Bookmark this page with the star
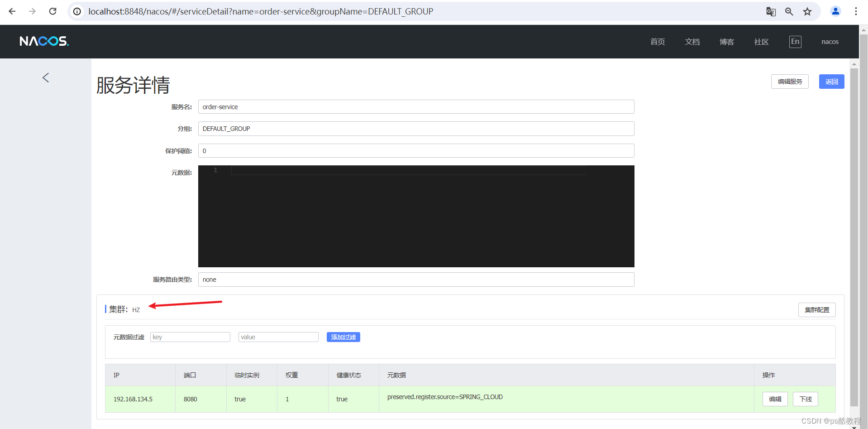The image size is (868, 429). coord(807,11)
